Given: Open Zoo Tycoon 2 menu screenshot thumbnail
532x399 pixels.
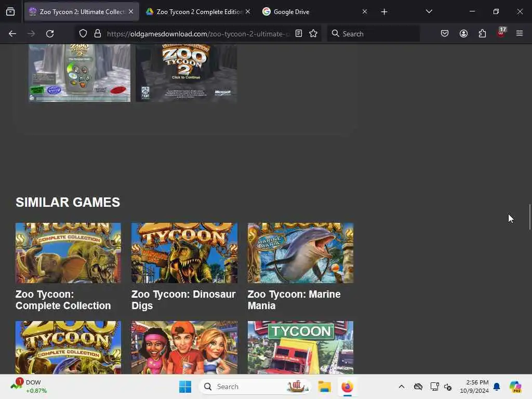Looking at the screenshot, I should 79,73.
